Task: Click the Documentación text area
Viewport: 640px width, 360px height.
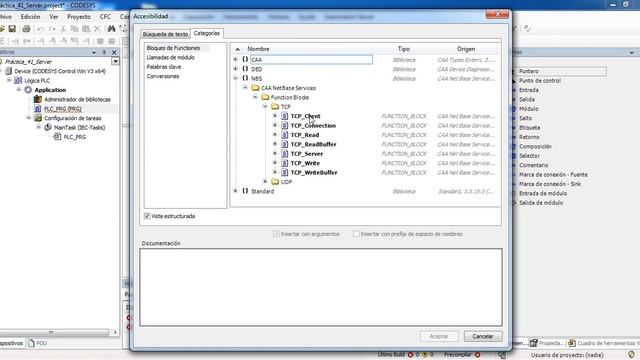Action: (x=321, y=287)
